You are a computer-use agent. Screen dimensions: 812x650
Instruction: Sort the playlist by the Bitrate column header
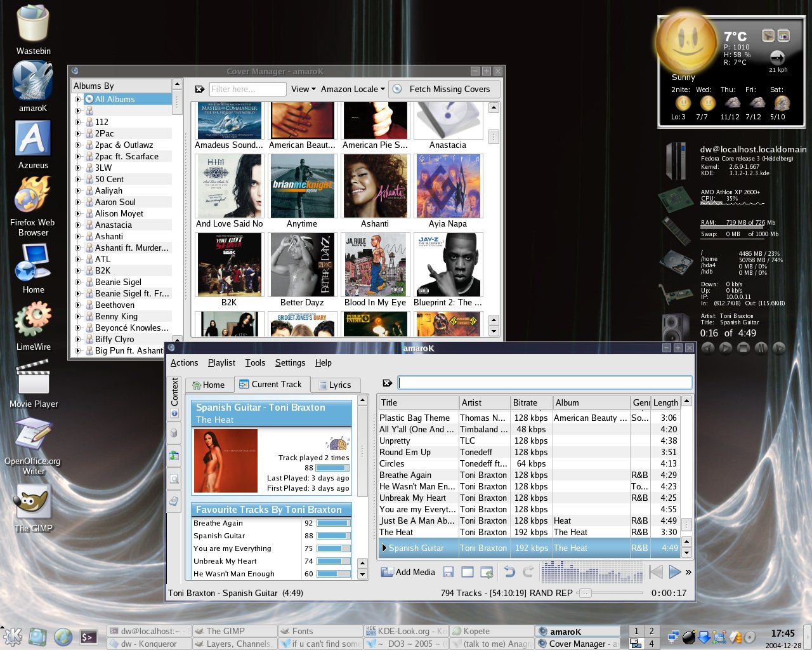coord(532,402)
